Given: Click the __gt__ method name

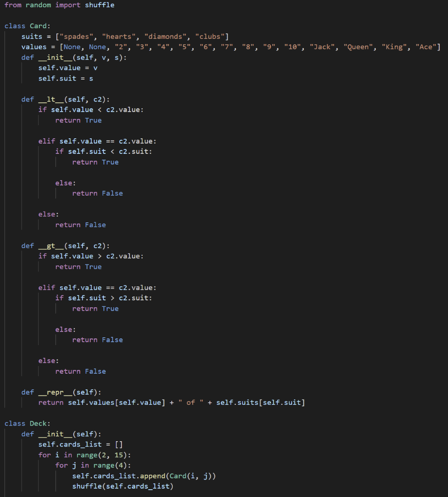Looking at the screenshot, I should pos(50,246).
